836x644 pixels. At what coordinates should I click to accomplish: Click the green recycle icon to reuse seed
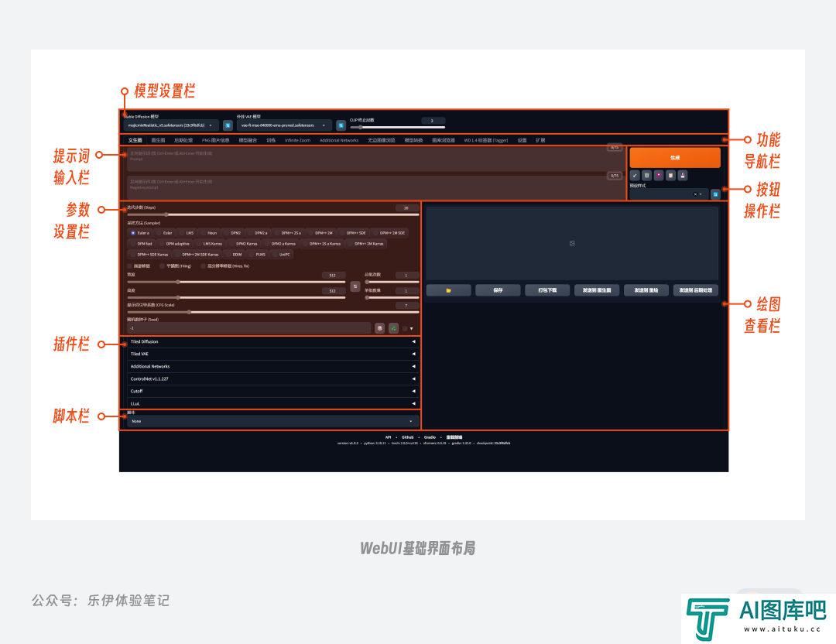[x=393, y=328]
